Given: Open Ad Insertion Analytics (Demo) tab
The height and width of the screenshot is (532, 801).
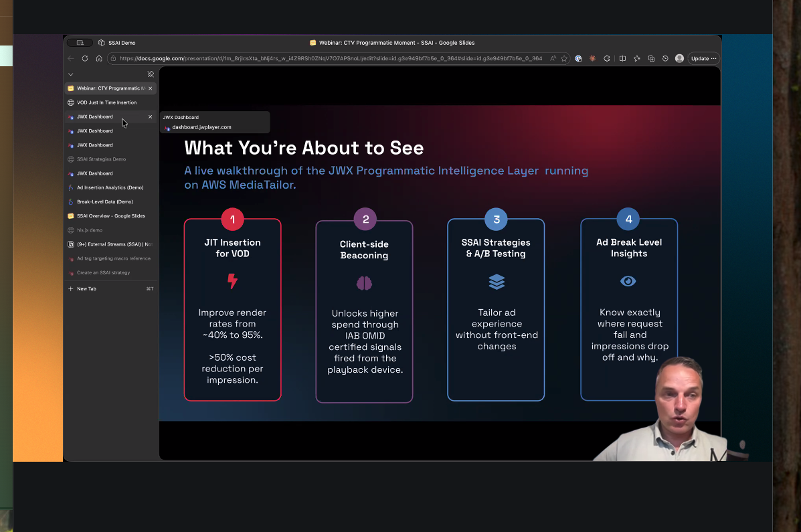Looking at the screenshot, I should [110, 187].
